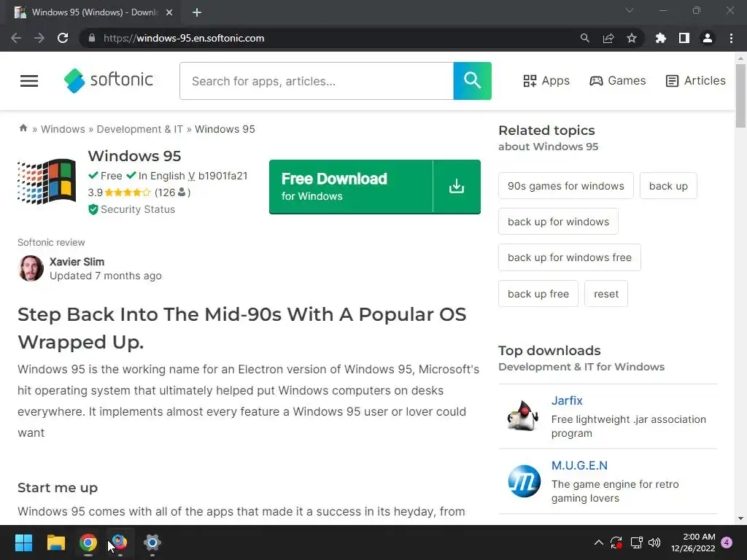Click the Jarfix app icon
Viewport: 747px width, 560px height.
tap(523, 416)
